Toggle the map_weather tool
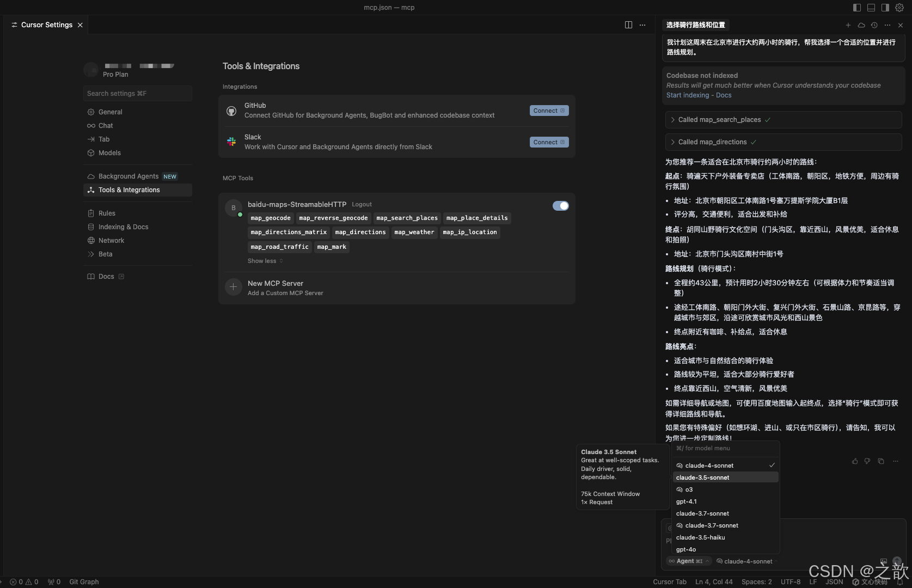 coord(414,232)
